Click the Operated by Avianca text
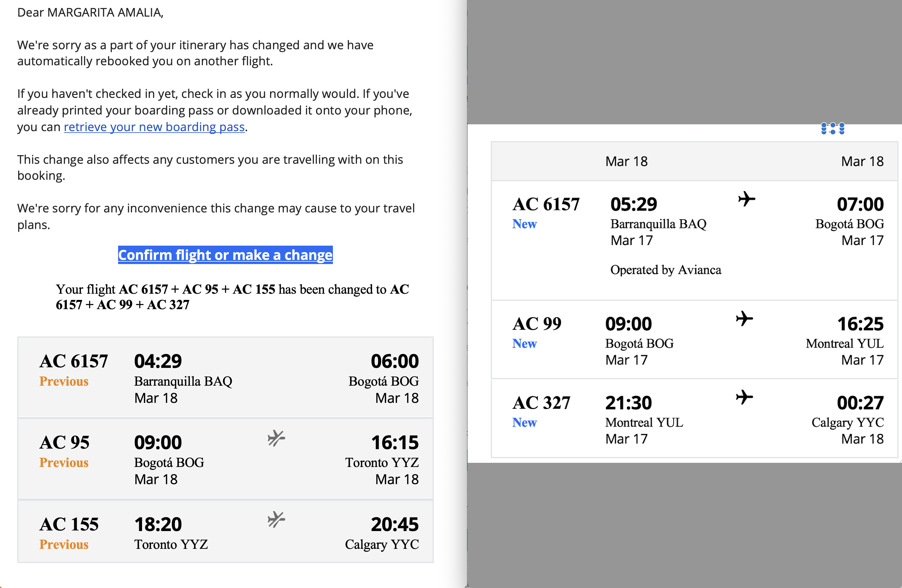 pyautogui.click(x=666, y=270)
